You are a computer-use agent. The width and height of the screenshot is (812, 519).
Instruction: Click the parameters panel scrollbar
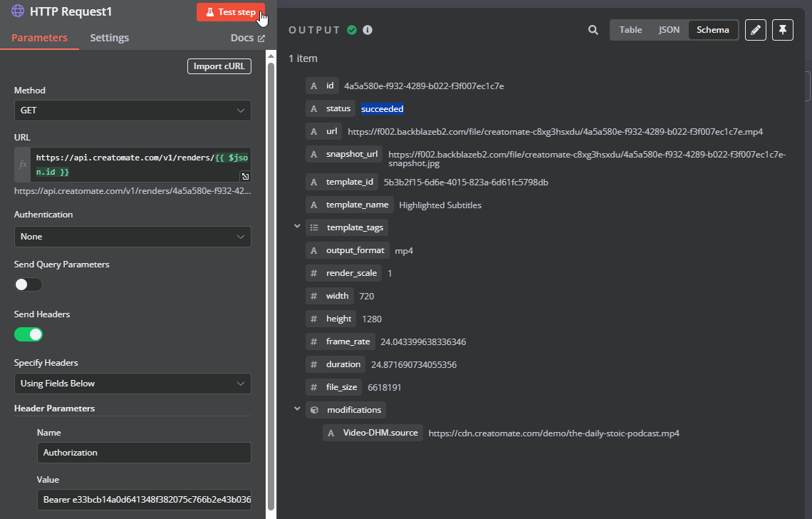(271, 285)
